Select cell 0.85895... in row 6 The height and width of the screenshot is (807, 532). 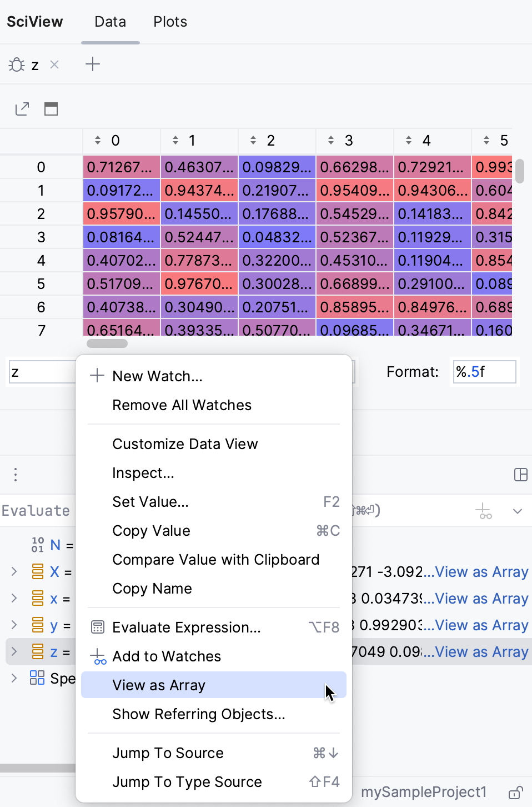coord(355,307)
